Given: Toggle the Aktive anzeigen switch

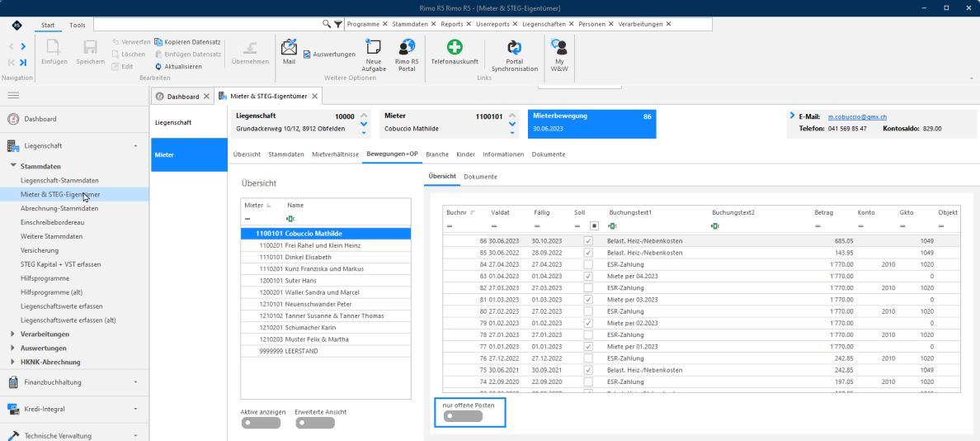Looking at the screenshot, I should pyautogui.click(x=260, y=423).
